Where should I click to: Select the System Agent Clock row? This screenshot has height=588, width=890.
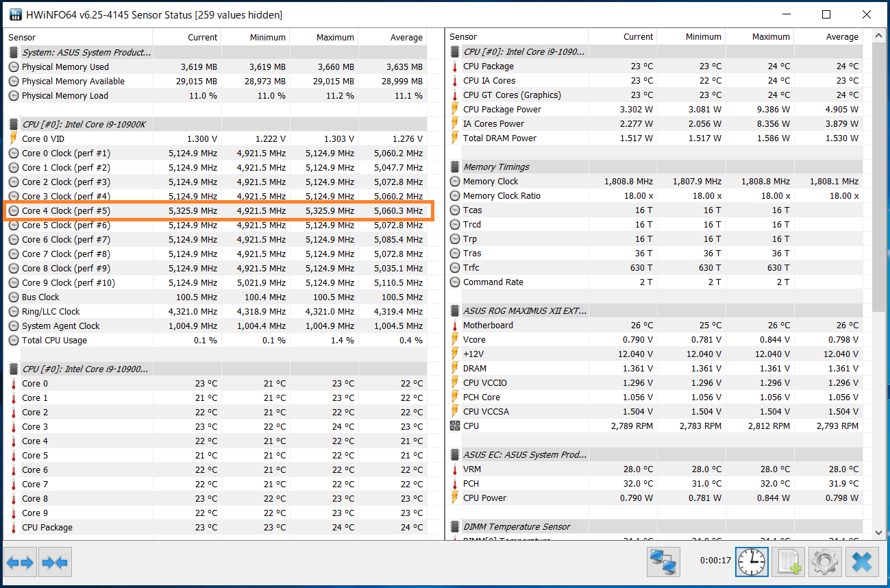click(x=216, y=326)
